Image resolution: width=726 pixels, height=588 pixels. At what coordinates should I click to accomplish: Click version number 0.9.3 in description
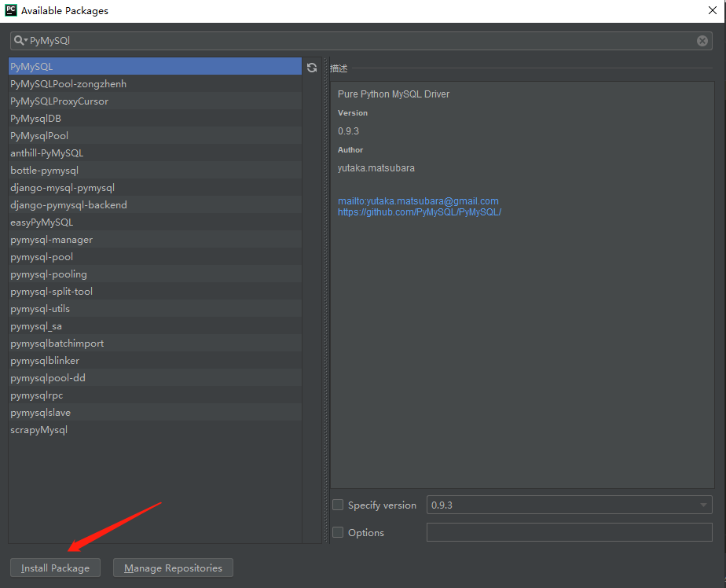[348, 131]
